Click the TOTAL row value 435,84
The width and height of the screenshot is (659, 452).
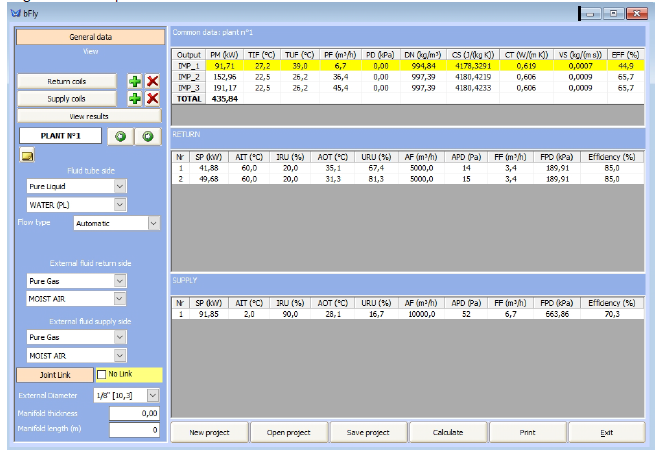(225, 99)
